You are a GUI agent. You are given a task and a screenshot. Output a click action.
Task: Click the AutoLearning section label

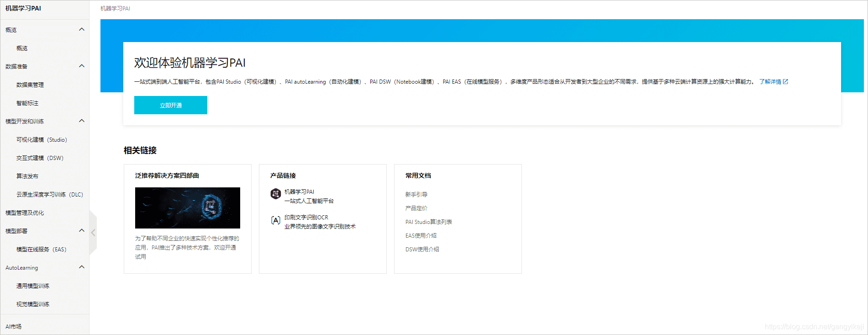[x=22, y=268]
